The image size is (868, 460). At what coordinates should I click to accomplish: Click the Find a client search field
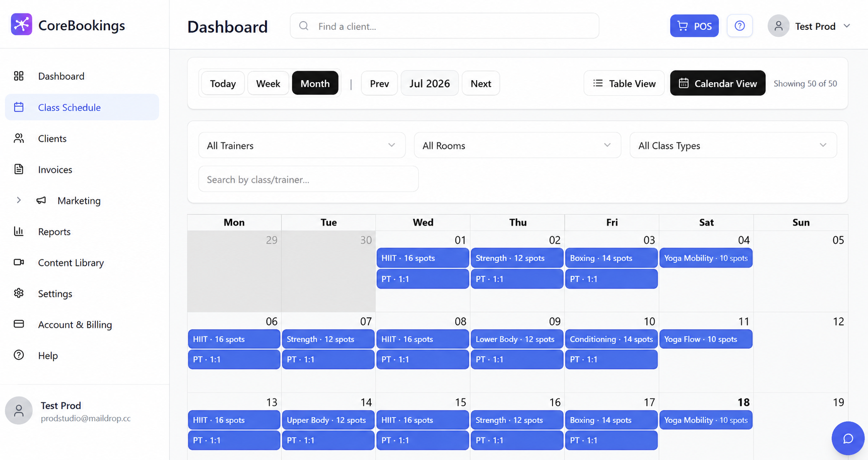click(444, 26)
